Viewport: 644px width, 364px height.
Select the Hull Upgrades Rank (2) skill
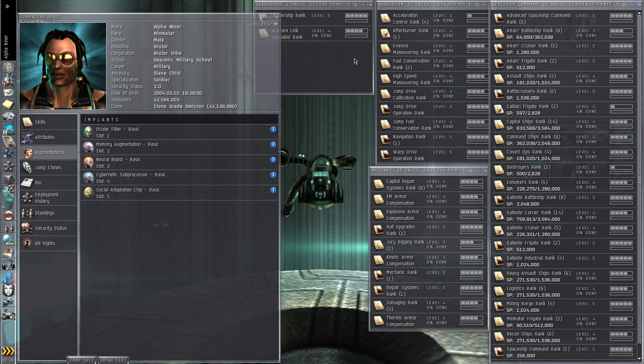pyautogui.click(x=429, y=230)
